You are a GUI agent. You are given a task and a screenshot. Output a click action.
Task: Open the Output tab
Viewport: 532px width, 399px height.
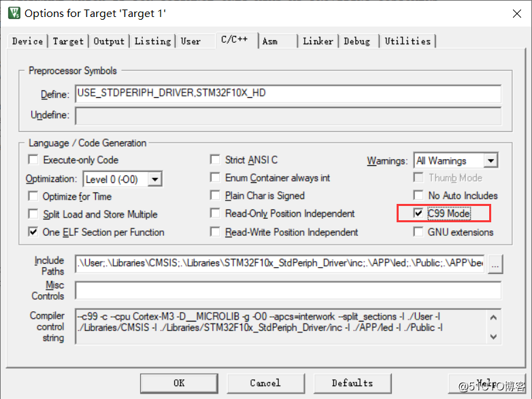[109, 41]
